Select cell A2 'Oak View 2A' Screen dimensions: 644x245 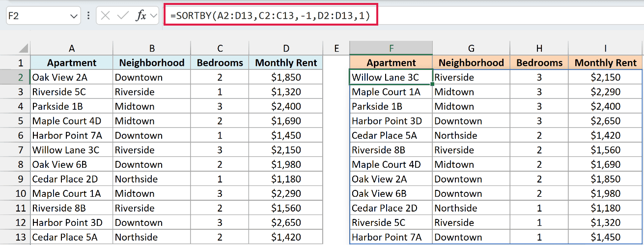coord(72,77)
